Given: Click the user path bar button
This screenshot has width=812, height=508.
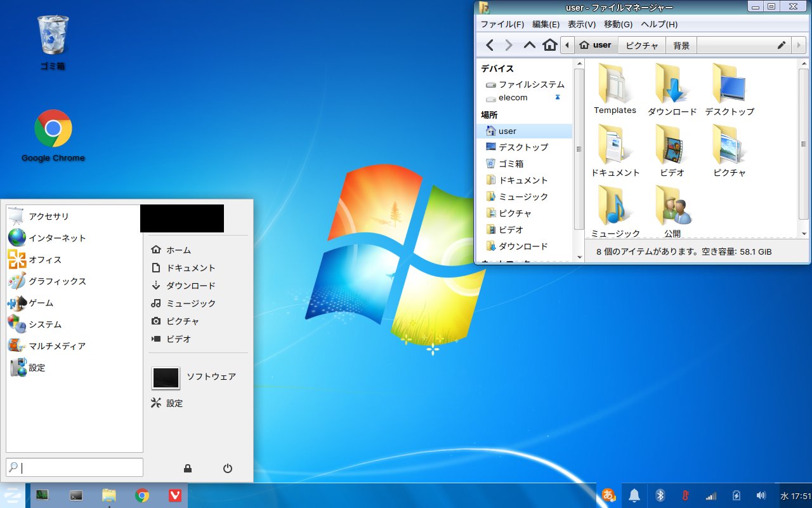Looking at the screenshot, I should point(596,45).
